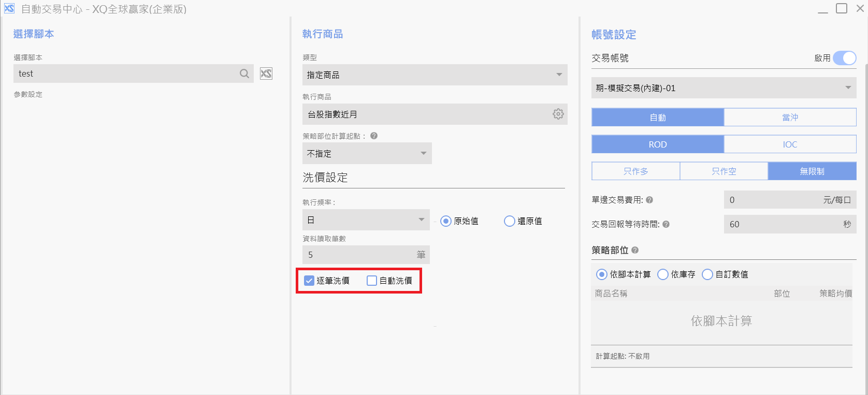The height and width of the screenshot is (395, 868).
Task: Choose the 依庫存 radio button
Action: click(x=663, y=274)
